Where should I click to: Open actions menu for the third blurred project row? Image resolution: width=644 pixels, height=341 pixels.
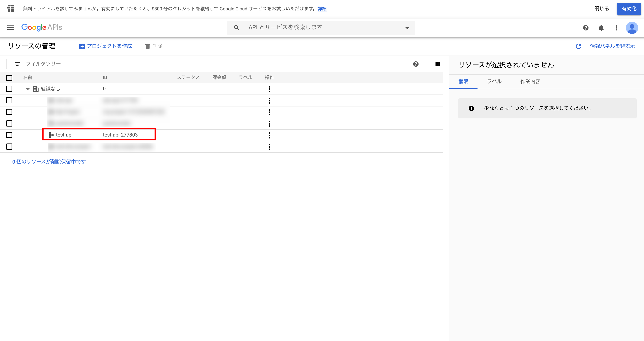click(269, 124)
